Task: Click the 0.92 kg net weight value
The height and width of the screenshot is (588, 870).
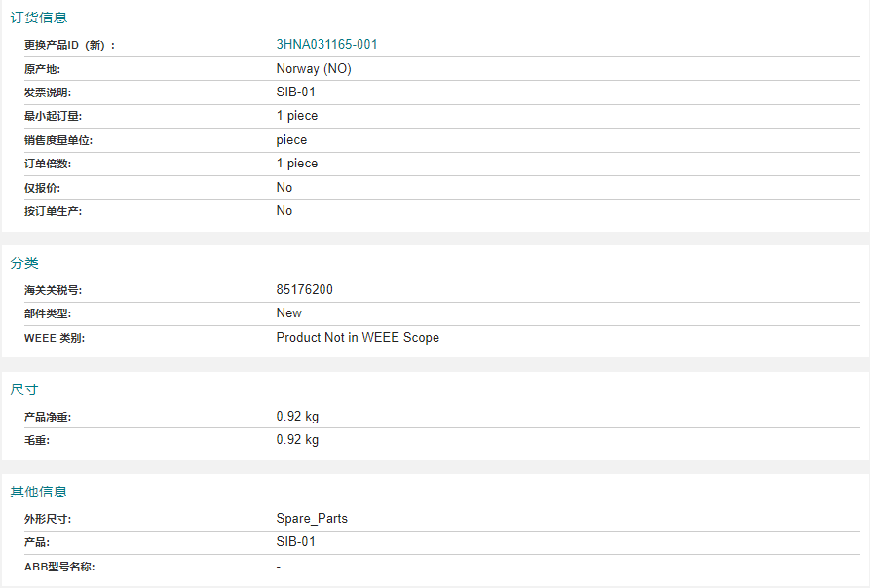Action: [297, 417]
